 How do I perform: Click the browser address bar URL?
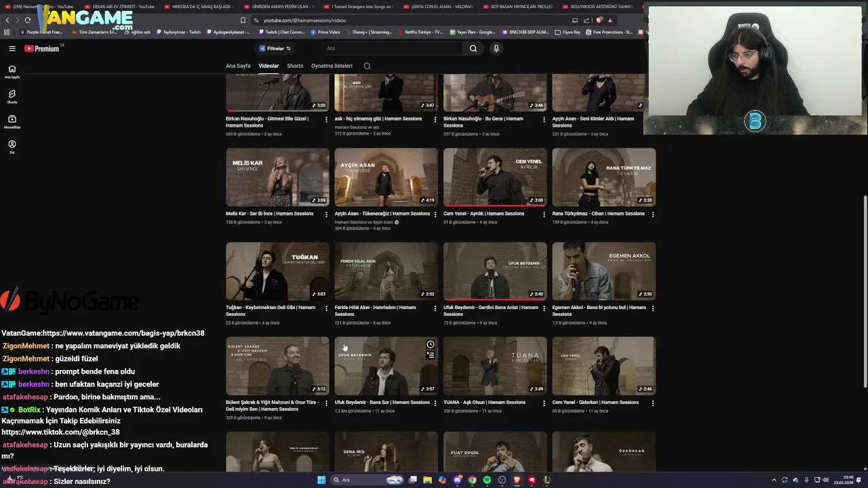(x=304, y=20)
